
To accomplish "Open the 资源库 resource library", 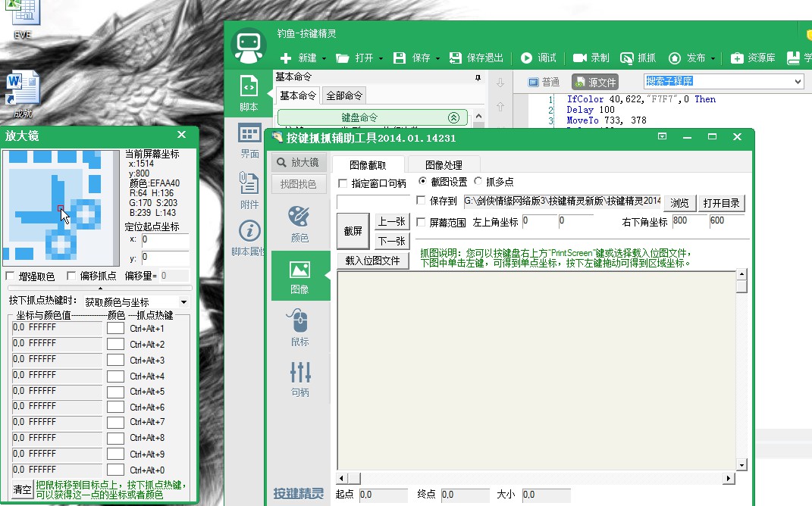I will click(752, 58).
